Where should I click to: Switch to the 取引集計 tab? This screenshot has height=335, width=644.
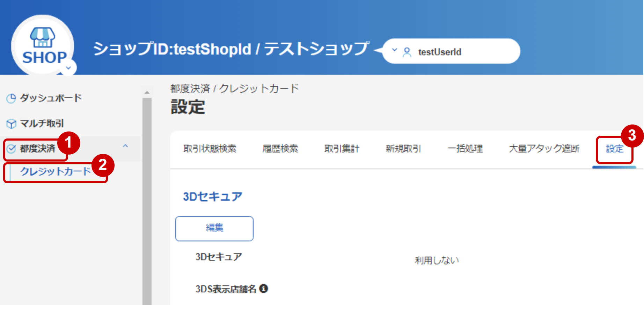tap(342, 149)
